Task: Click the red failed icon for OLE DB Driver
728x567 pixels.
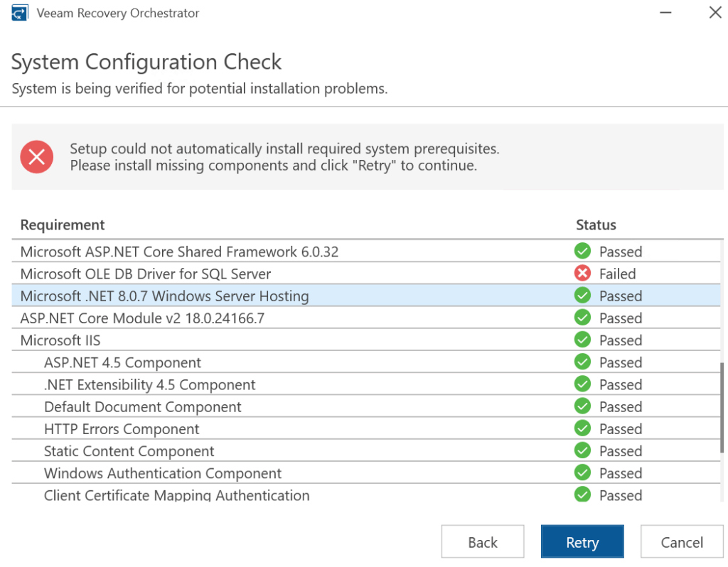Action: [582, 274]
